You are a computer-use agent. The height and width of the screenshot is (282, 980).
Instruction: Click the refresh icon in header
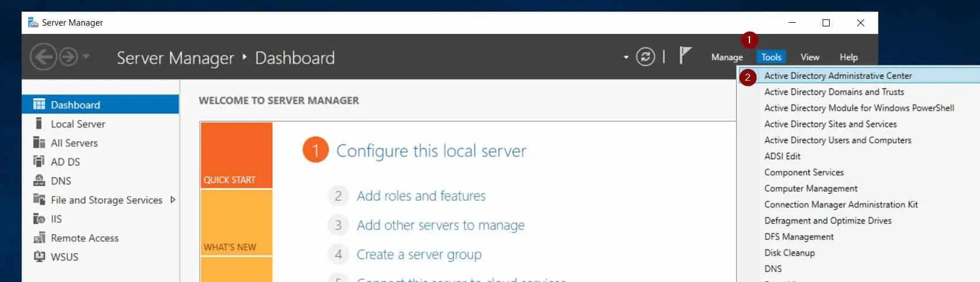click(645, 57)
